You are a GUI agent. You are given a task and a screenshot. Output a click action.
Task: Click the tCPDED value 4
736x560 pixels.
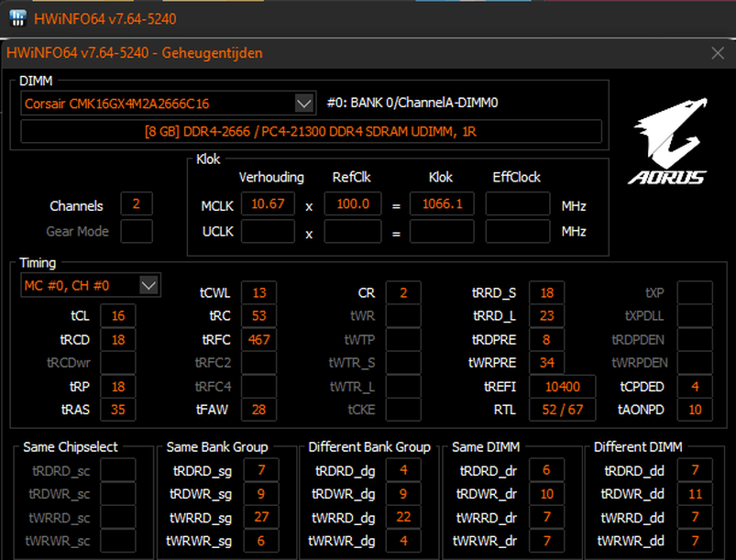pos(695,387)
